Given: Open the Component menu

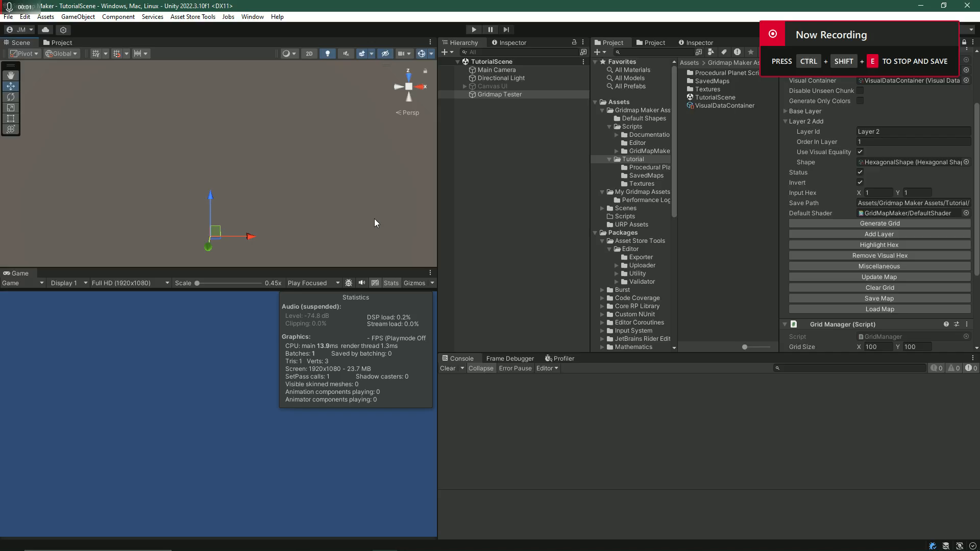Looking at the screenshot, I should (118, 17).
